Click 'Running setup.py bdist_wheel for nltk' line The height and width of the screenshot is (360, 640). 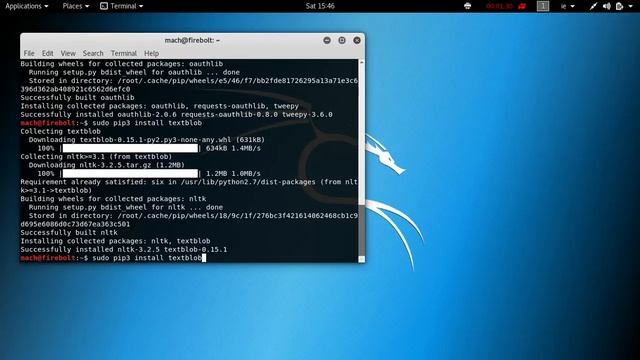(x=126, y=207)
